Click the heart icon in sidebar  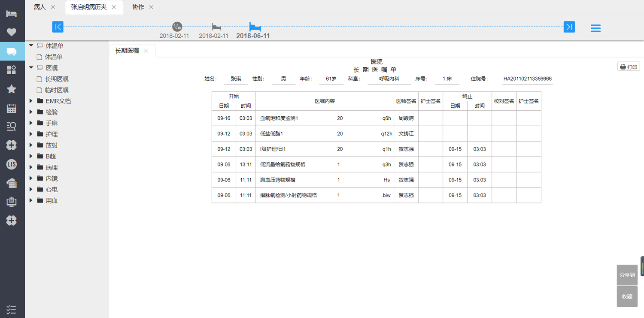point(12,32)
